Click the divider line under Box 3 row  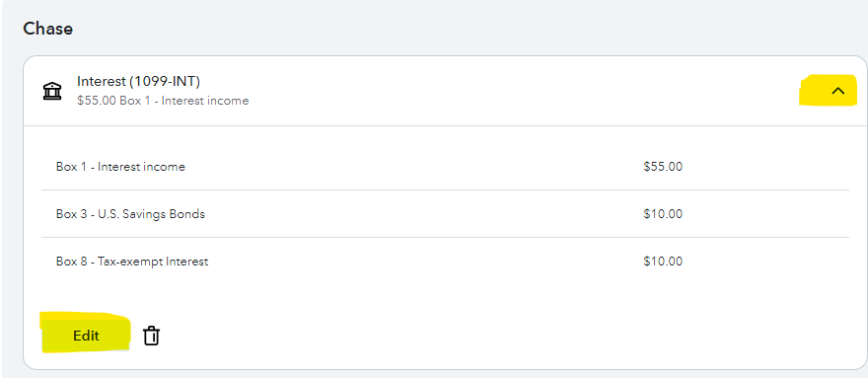click(445, 237)
